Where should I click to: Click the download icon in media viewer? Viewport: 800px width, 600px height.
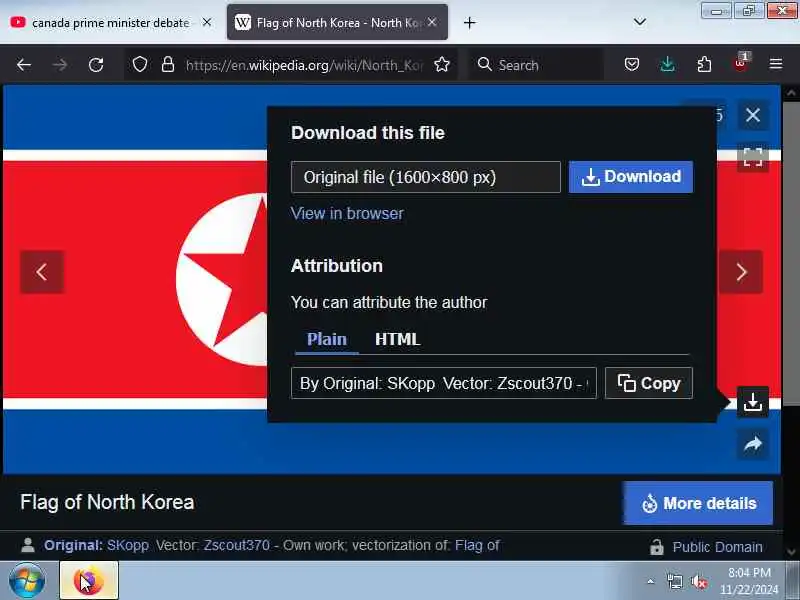(753, 402)
